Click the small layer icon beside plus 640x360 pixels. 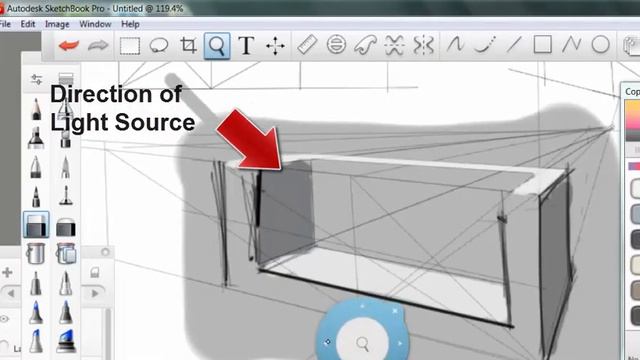[95, 272]
